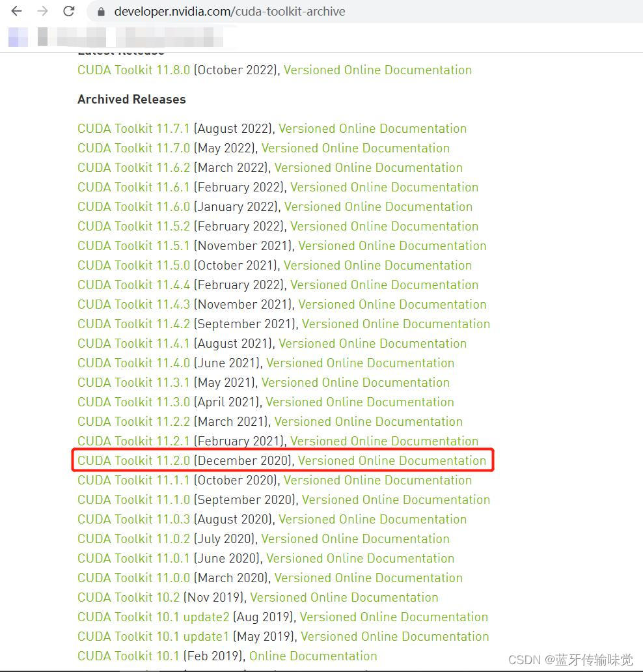Open CUDA Toolkit 11.2.1 link
Image resolution: width=643 pixels, height=672 pixels.
click(x=133, y=441)
